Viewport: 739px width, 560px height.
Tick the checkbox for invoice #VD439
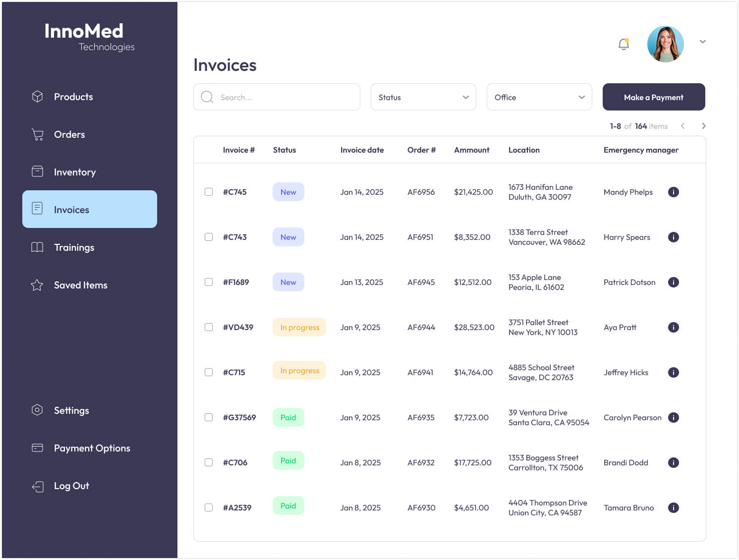[x=209, y=328]
